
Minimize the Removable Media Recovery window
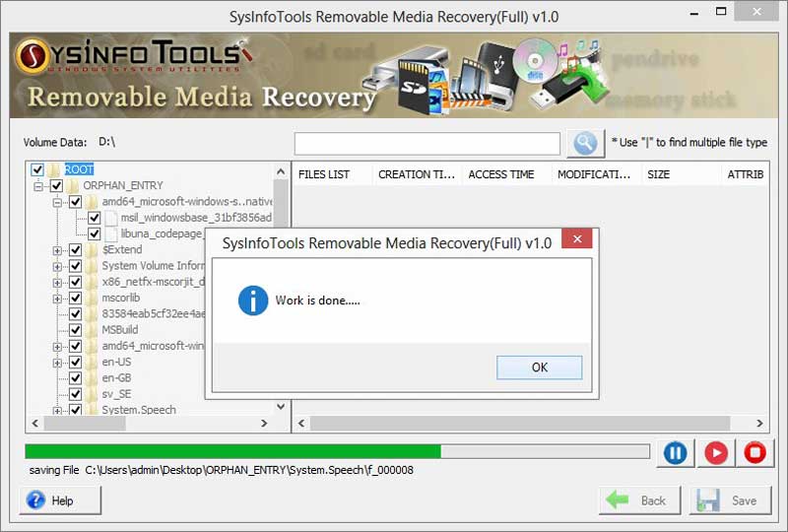pos(694,12)
